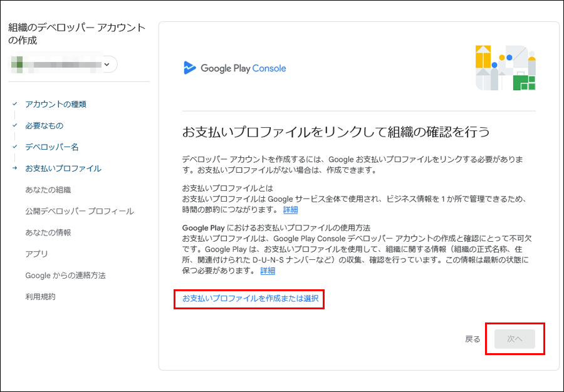Select あなたの情報 step
The height and width of the screenshot is (392, 564).
(x=48, y=232)
